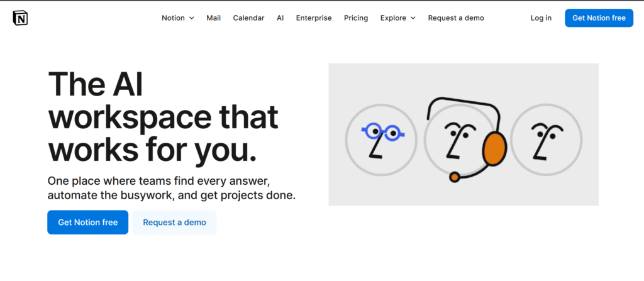644x281 pixels.
Task: Open the AI nav item
Action: 280,18
